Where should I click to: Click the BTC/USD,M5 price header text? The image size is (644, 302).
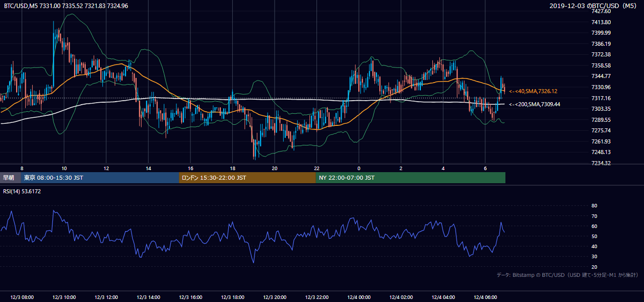point(66,6)
